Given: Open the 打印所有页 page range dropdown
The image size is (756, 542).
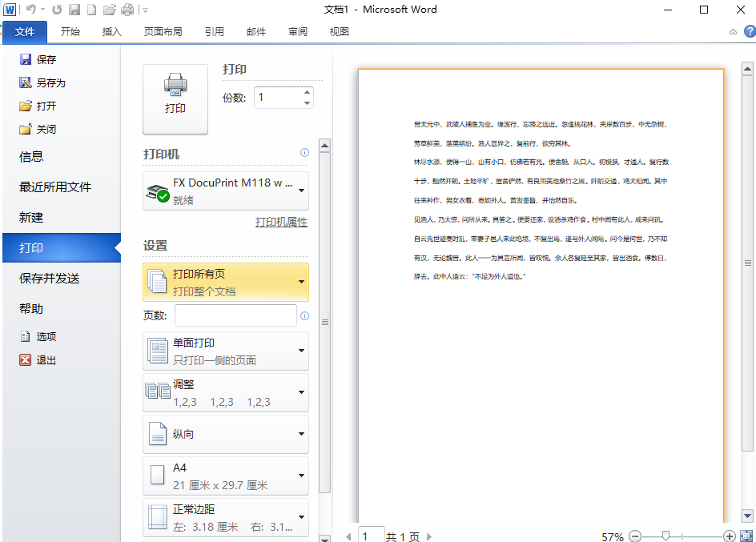Looking at the screenshot, I should (x=226, y=283).
